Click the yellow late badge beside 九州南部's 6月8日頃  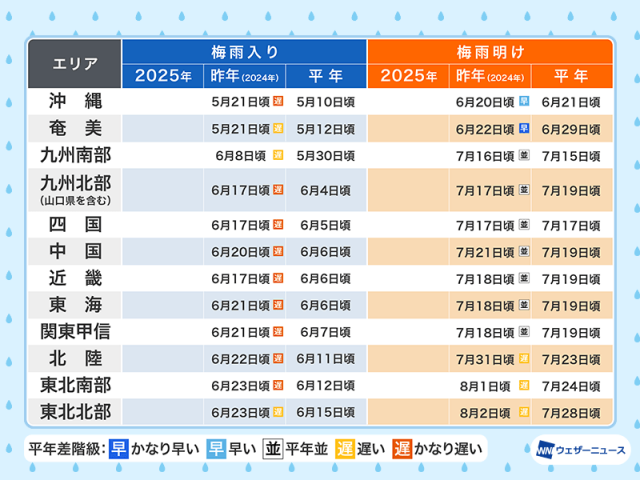pos(278,155)
